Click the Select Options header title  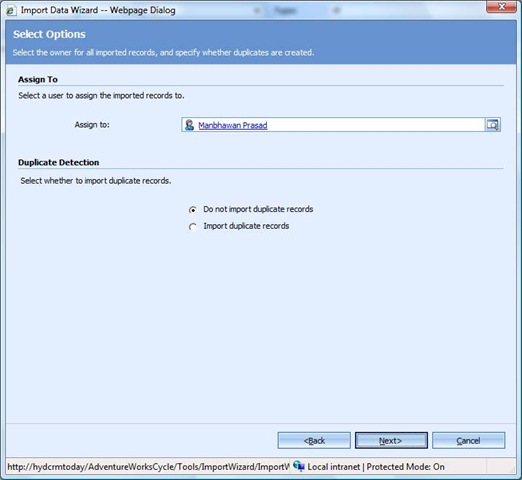(49, 34)
